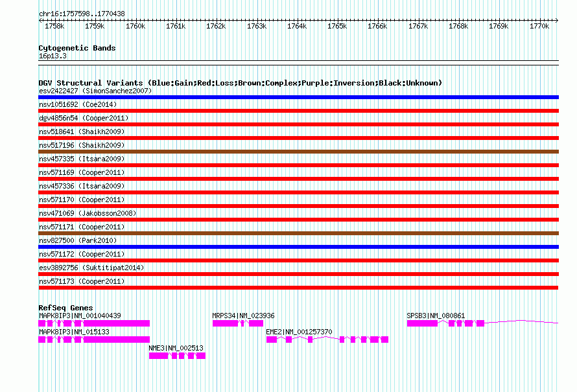The image size is (577, 392).
Task: Click the 1768k ruler position
Action: 458,27
